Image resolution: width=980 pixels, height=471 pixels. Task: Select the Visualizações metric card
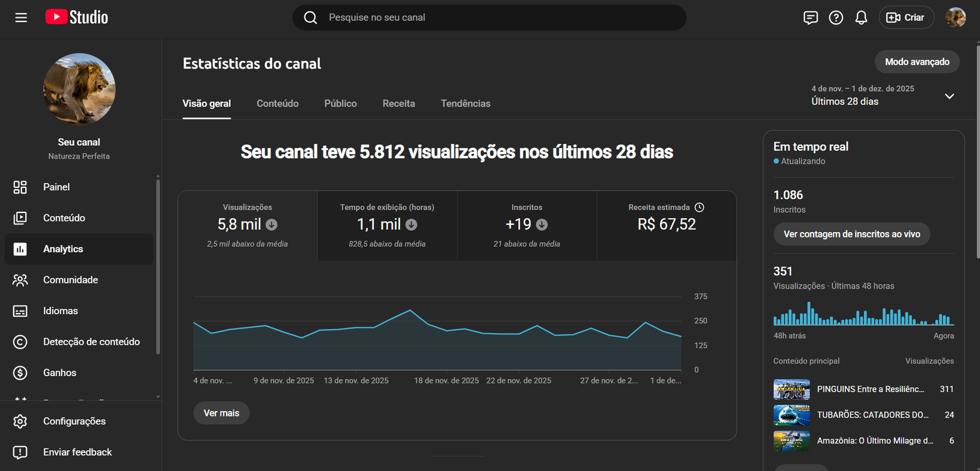coord(247,225)
